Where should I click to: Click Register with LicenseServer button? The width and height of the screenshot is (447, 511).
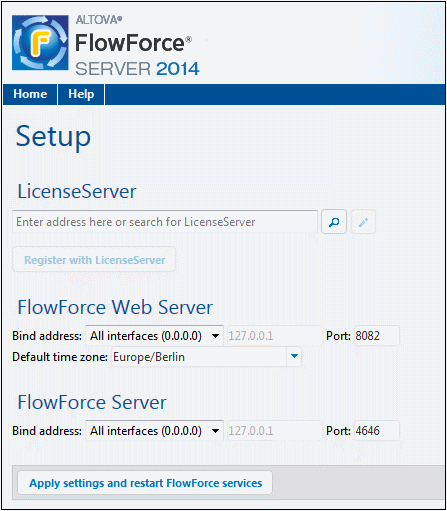(94, 260)
